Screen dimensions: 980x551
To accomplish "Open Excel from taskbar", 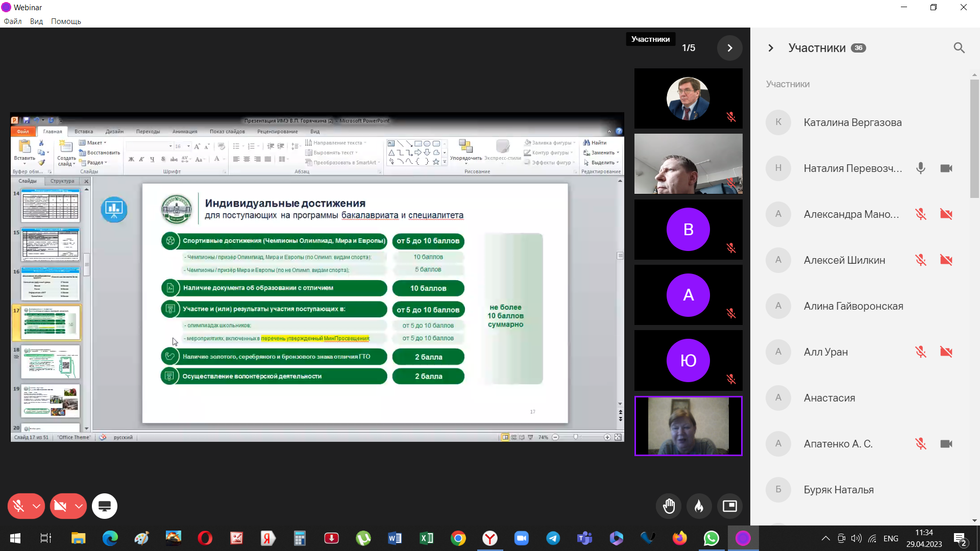I will coord(427,538).
